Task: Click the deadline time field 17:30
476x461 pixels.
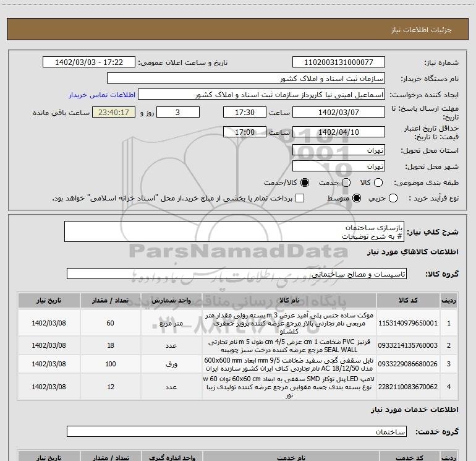Action: click(x=245, y=112)
